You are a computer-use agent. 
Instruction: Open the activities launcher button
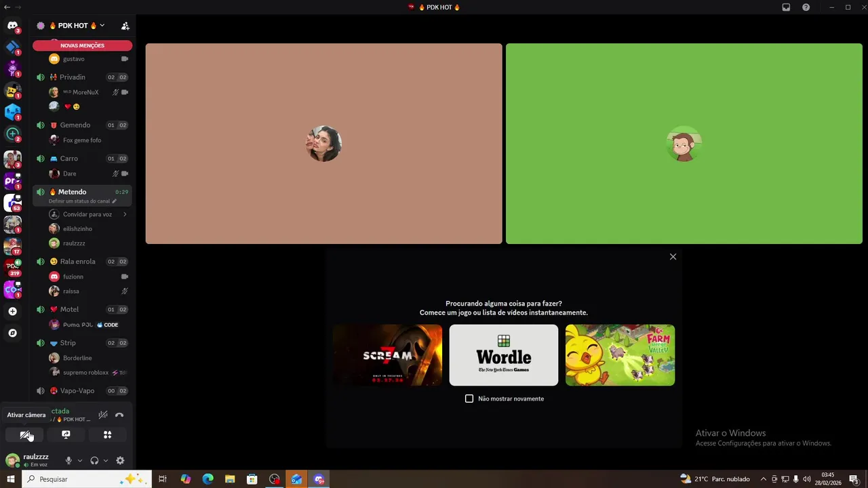pyautogui.click(x=107, y=434)
